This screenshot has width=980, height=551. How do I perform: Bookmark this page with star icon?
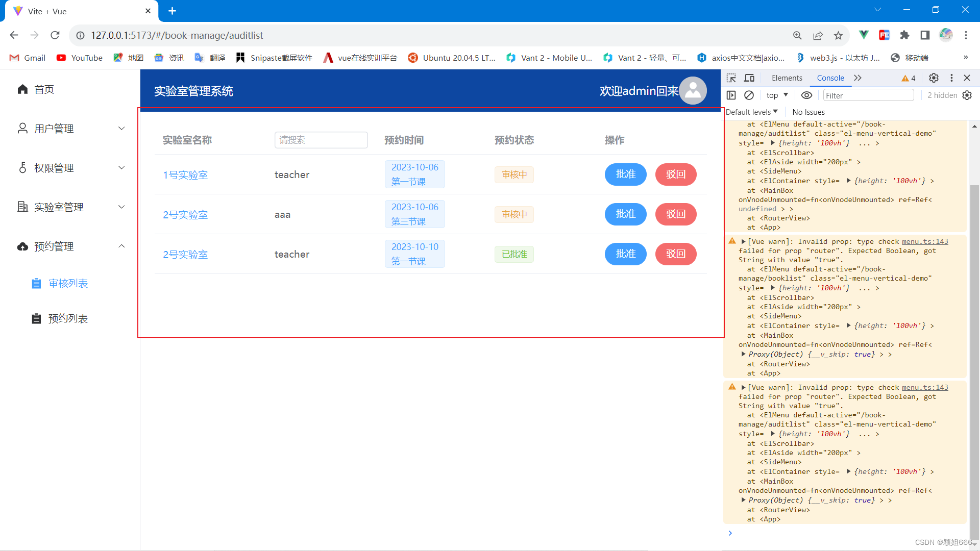pos(838,35)
